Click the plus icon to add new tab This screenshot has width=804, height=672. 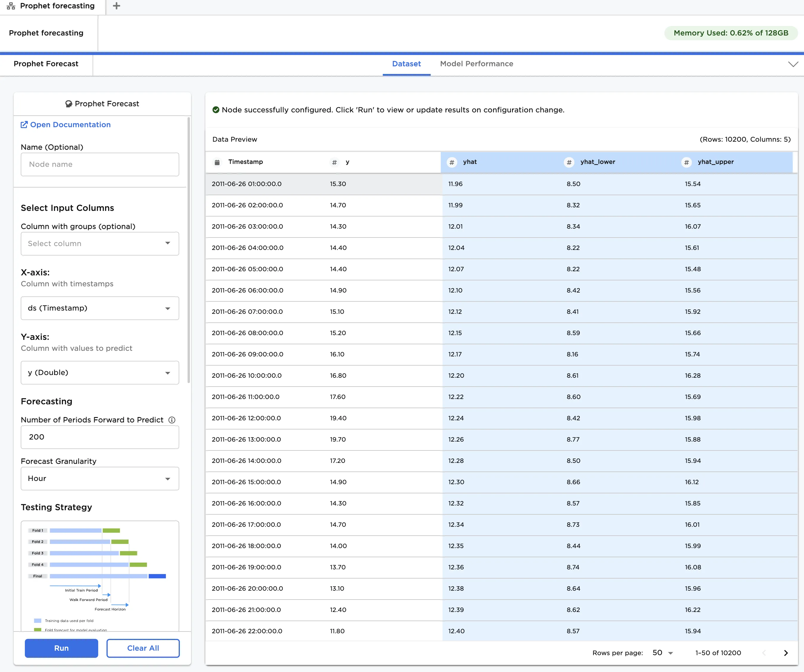[116, 6]
